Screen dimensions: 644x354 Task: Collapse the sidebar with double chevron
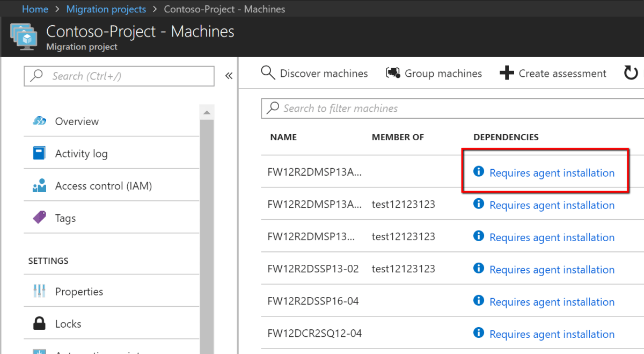pyautogui.click(x=229, y=76)
